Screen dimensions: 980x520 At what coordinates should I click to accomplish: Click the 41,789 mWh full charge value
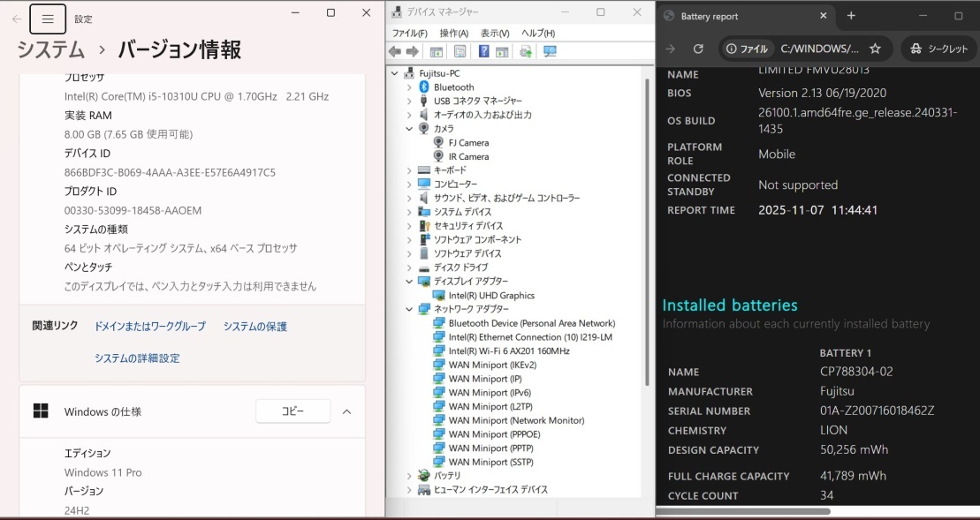853,476
